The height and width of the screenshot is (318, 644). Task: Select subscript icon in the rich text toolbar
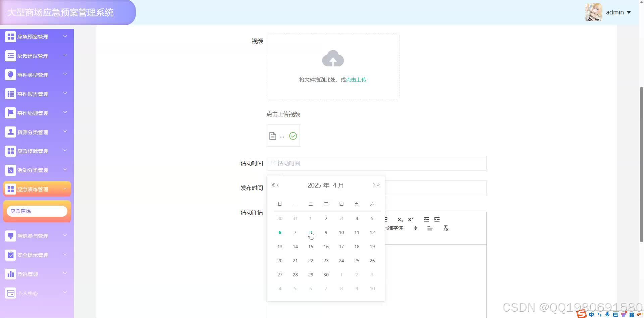(x=400, y=220)
